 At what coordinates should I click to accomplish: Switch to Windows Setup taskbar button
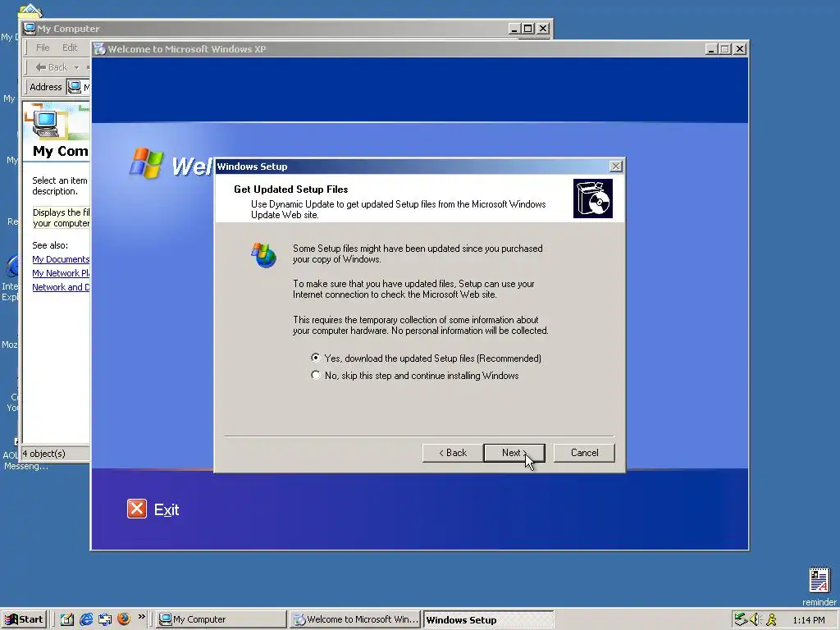click(488, 619)
